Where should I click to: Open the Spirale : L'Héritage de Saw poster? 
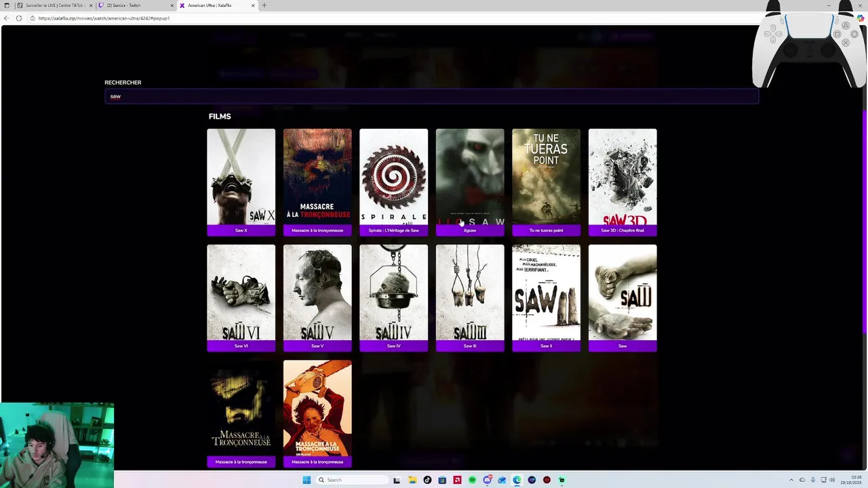point(393,182)
